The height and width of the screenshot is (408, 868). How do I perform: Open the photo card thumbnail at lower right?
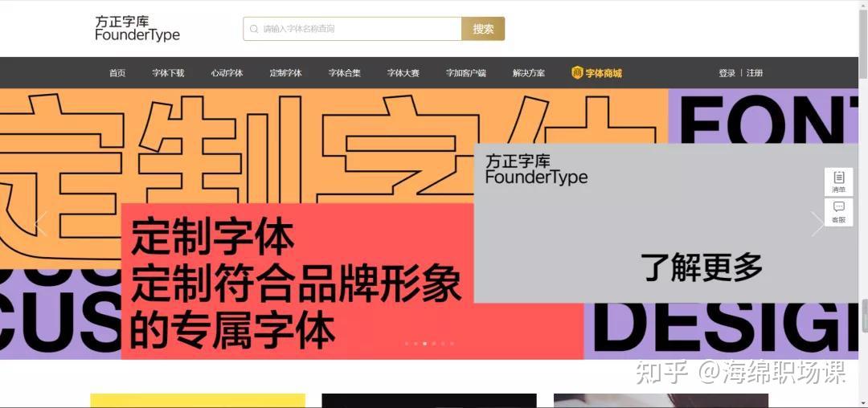pyautogui.click(x=661, y=401)
